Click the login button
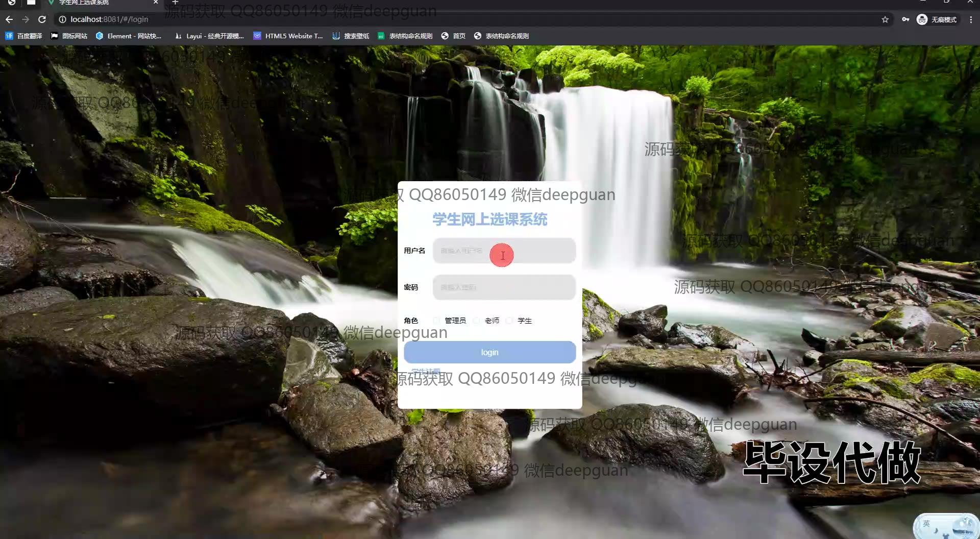 (x=489, y=352)
